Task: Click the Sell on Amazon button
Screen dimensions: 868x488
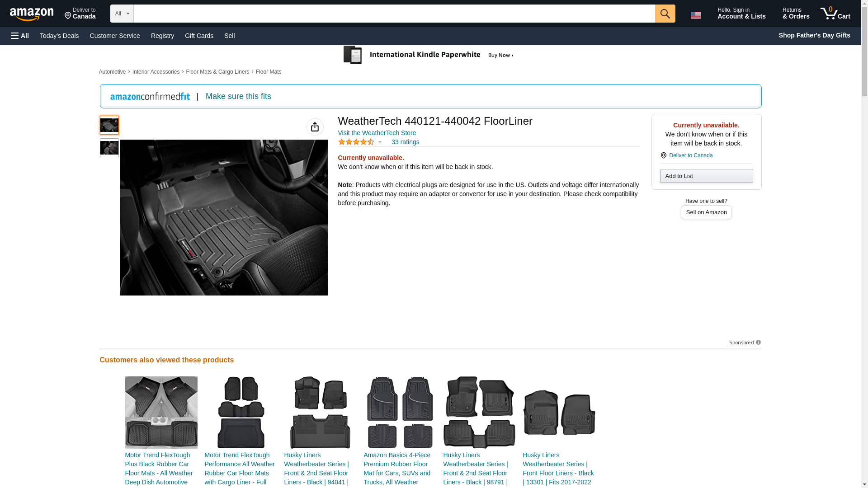Action: [706, 212]
